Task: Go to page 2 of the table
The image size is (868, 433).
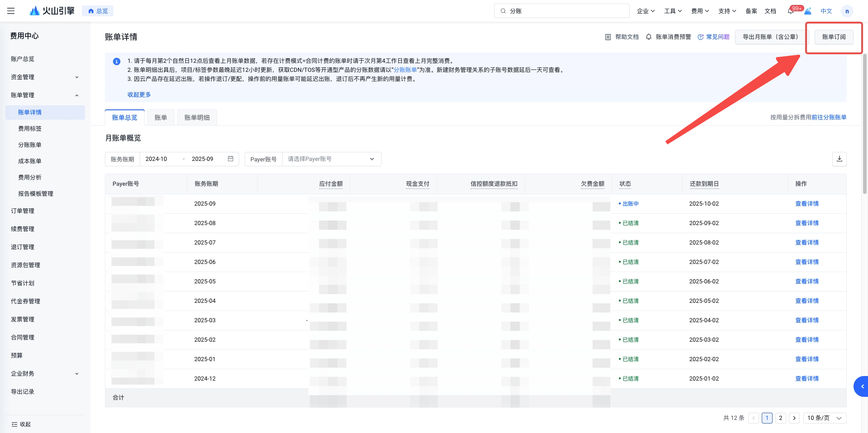Action: coord(780,418)
